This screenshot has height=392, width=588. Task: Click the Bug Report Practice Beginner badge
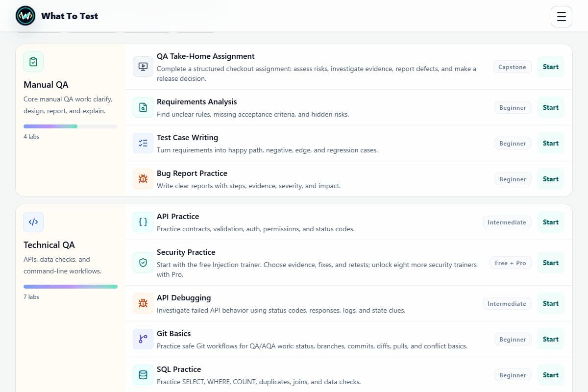pos(513,179)
